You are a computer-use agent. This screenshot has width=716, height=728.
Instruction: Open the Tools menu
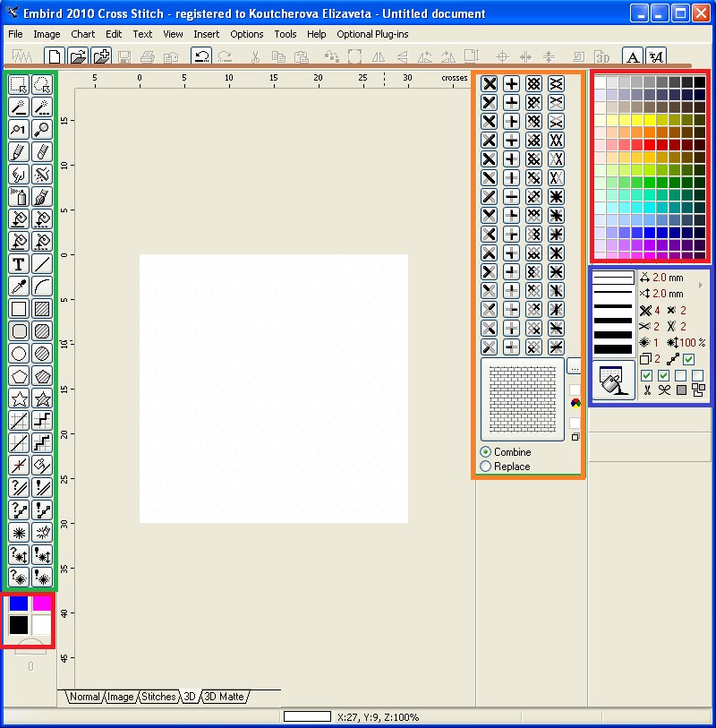tap(285, 34)
